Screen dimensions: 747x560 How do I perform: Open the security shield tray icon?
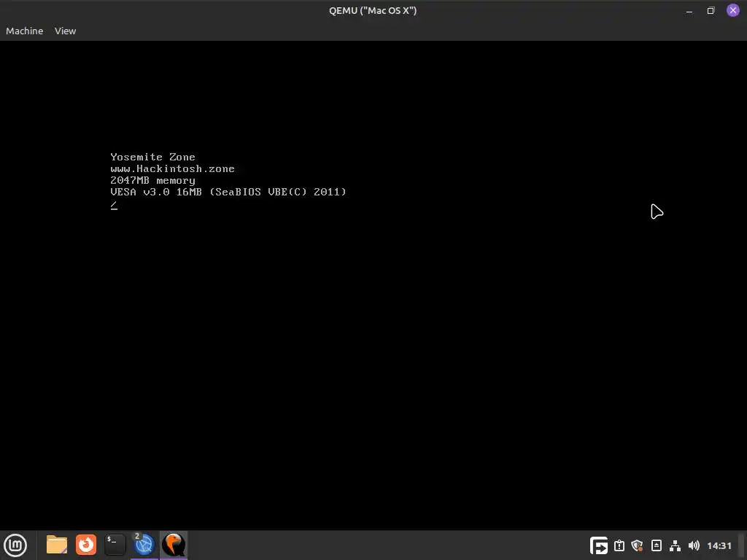click(x=638, y=545)
